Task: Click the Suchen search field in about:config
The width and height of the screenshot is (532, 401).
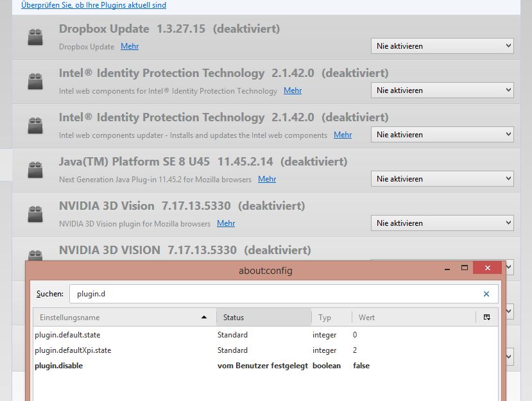Action: pos(284,294)
